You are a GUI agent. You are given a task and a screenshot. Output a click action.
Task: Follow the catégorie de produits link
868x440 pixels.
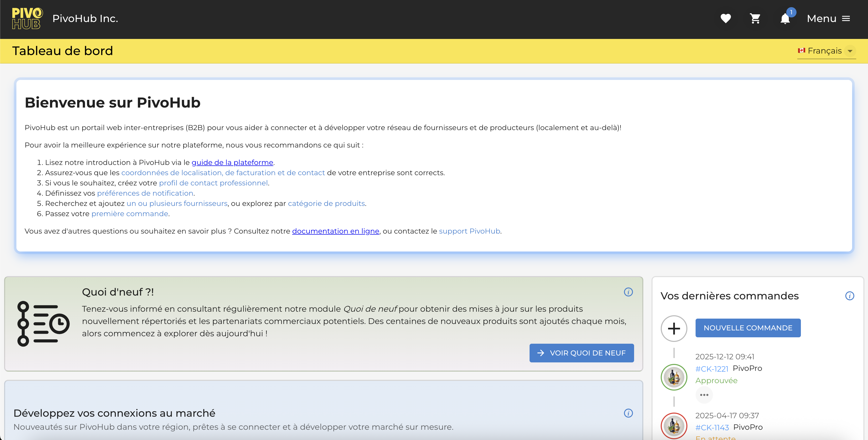pos(326,204)
